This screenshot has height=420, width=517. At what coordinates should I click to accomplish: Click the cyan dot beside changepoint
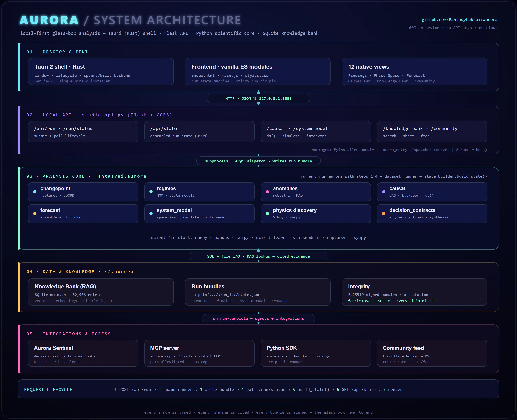click(x=35, y=192)
